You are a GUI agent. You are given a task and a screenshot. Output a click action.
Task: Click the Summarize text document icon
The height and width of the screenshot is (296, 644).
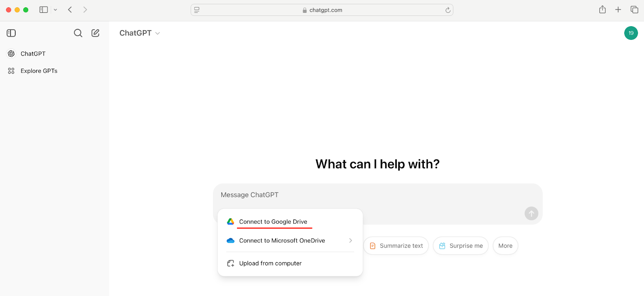pos(373,246)
